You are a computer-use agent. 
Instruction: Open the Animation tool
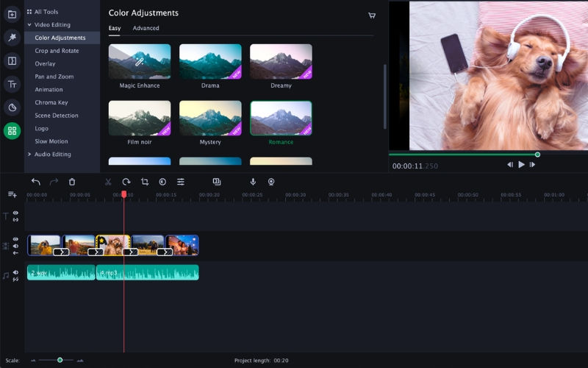coord(49,90)
